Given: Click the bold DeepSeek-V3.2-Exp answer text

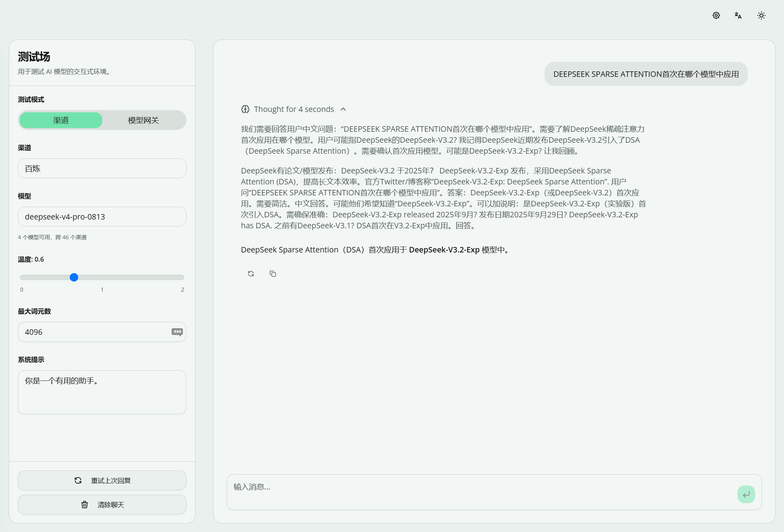Looking at the screenshot, I should (x=444, y=250).
